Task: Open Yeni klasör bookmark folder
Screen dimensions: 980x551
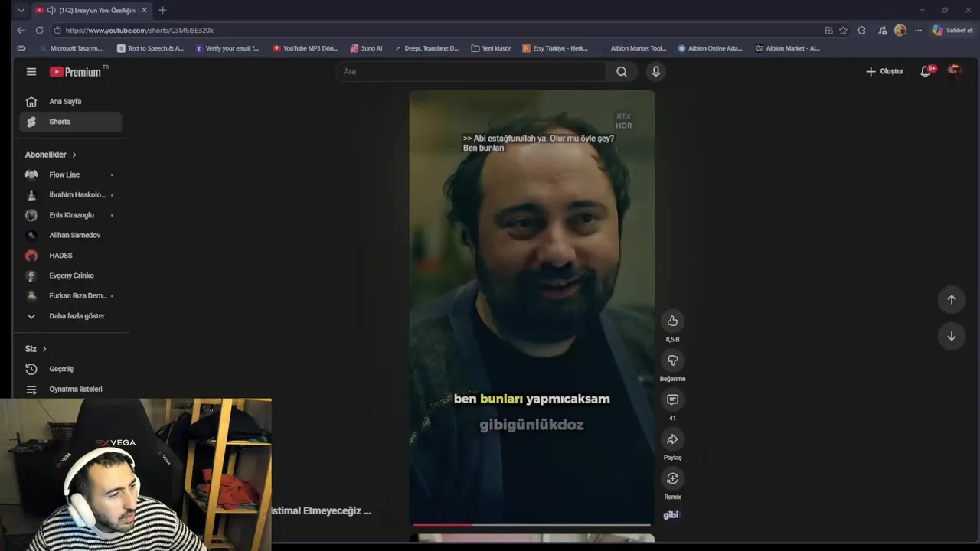Action: [491, 48]
